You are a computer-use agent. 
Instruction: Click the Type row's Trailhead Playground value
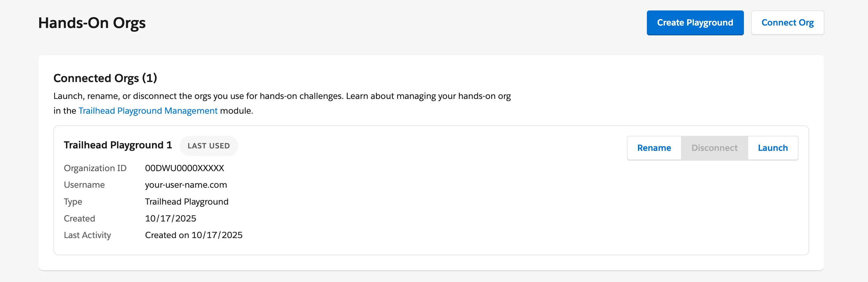pyautogui.click(x=186, y=202)
